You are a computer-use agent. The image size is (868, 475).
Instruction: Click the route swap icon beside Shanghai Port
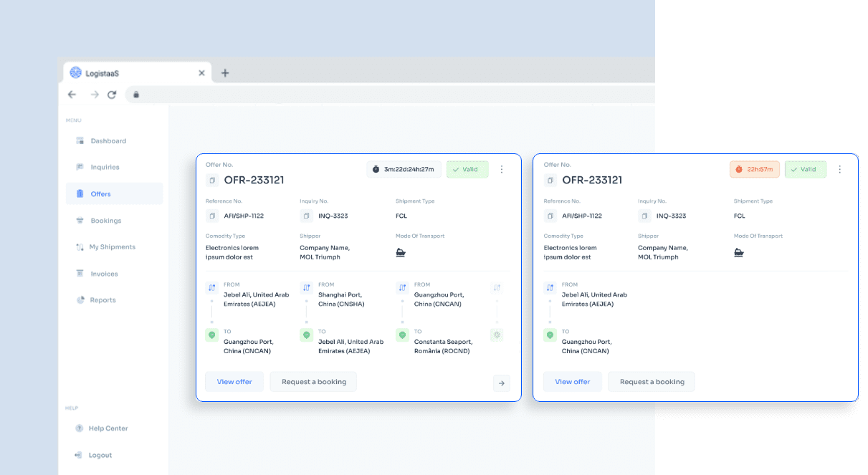pos(306,288)
